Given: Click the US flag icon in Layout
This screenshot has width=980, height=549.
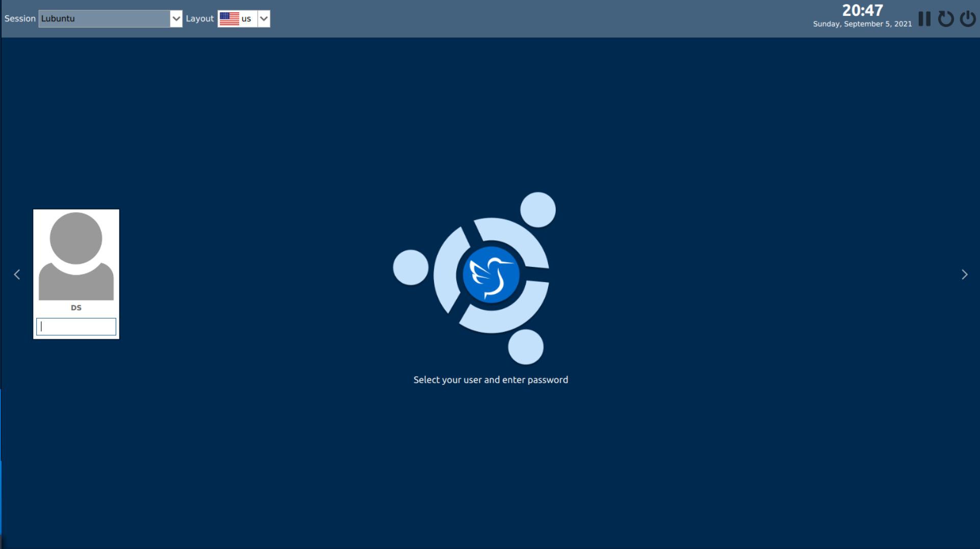Looking at the screenshot, I should tap(229, 19).
